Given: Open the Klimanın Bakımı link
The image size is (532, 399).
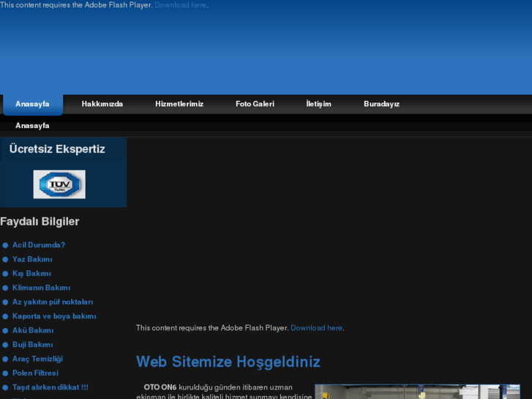Looking at the screenshot, I should 41,288.
